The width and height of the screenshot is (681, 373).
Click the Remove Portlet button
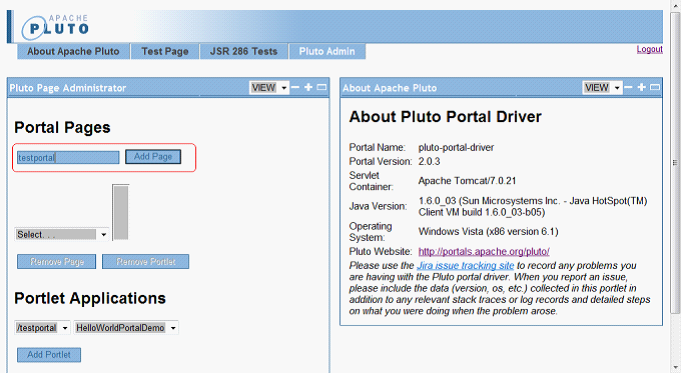tap(145, 262)
